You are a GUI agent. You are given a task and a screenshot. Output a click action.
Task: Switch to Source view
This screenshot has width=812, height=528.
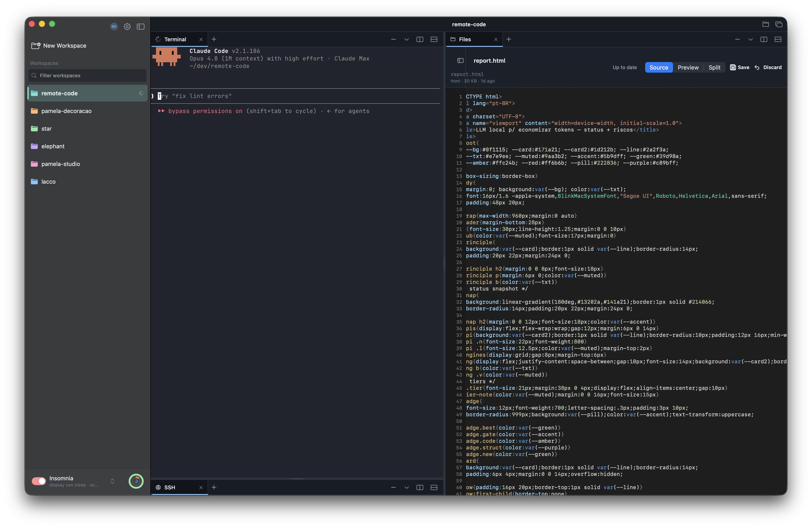click(x=658, y=67)
